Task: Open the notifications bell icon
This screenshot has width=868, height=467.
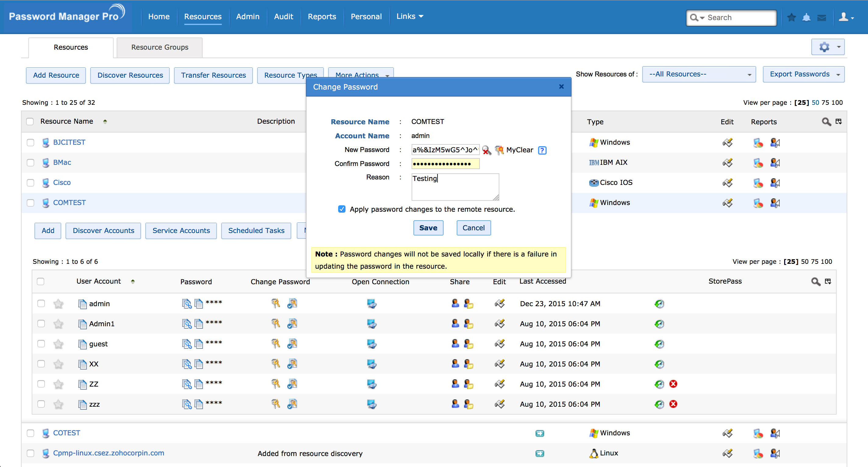Action: pyautogui.click(x=806, y=17)
